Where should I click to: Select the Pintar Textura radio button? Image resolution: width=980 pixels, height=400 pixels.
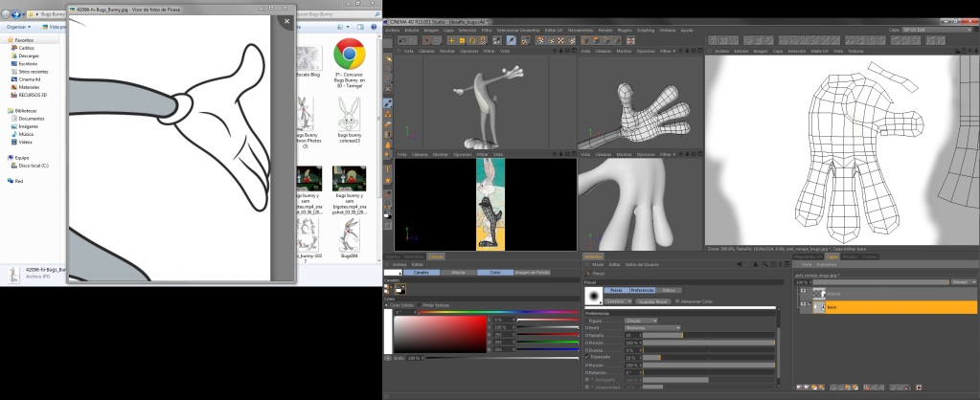click(419, 305)
